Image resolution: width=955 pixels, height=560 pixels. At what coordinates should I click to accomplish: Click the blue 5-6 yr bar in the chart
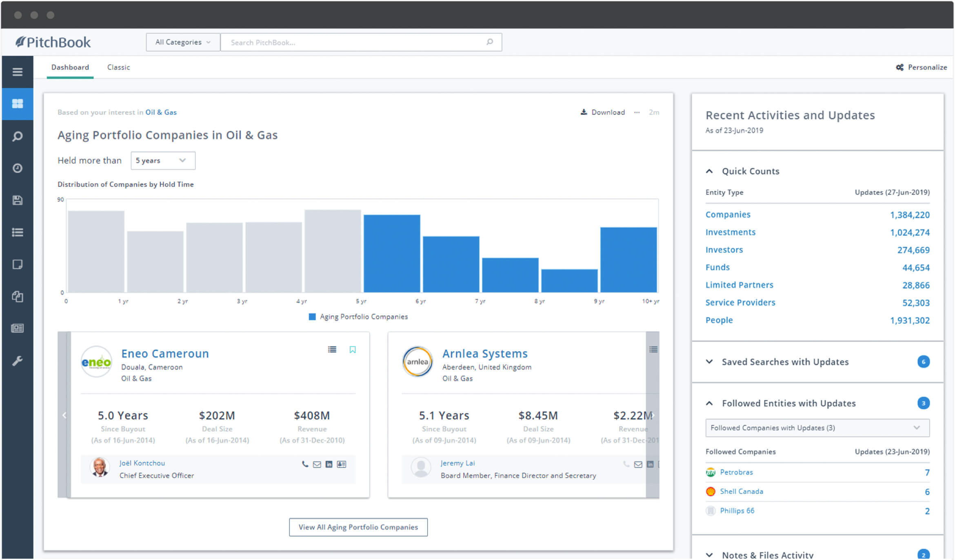[x=392, y=253]
